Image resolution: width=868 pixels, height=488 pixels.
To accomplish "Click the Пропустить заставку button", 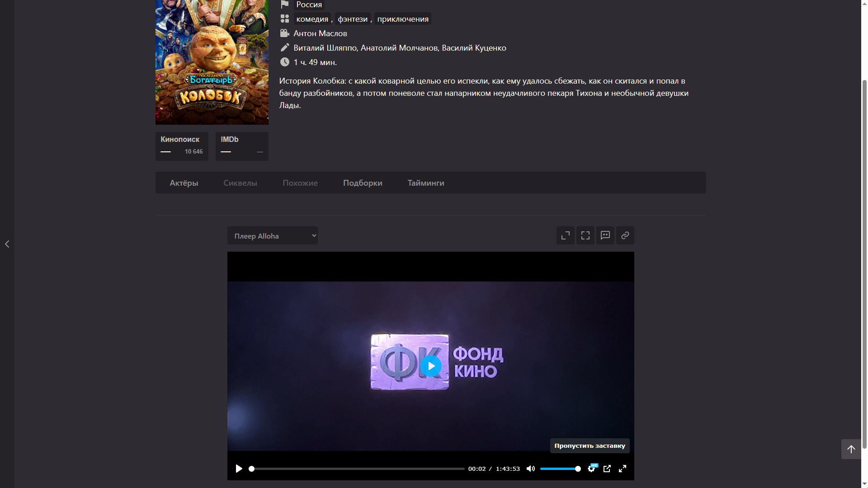I will click(x=590, y=446).
